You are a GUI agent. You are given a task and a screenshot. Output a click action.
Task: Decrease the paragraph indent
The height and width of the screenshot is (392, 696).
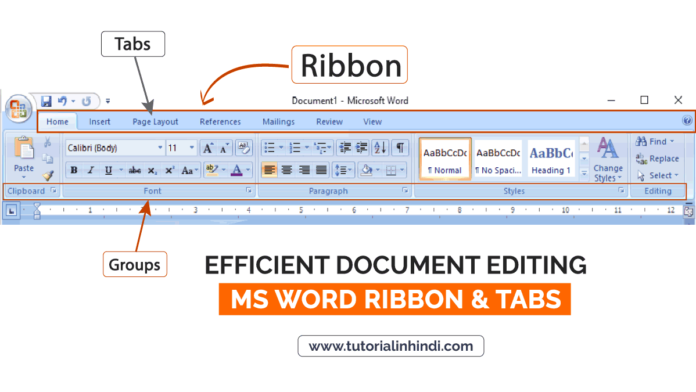point(345,147)
